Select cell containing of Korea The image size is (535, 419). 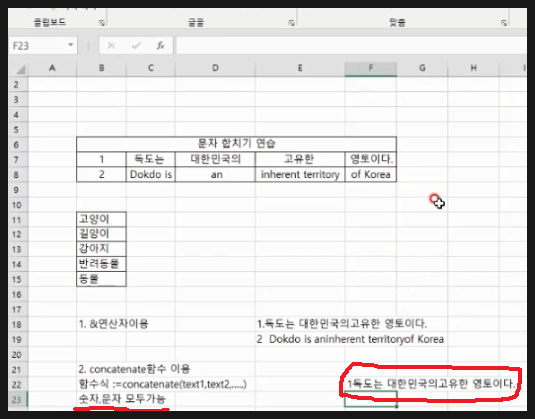pos(371,175)
